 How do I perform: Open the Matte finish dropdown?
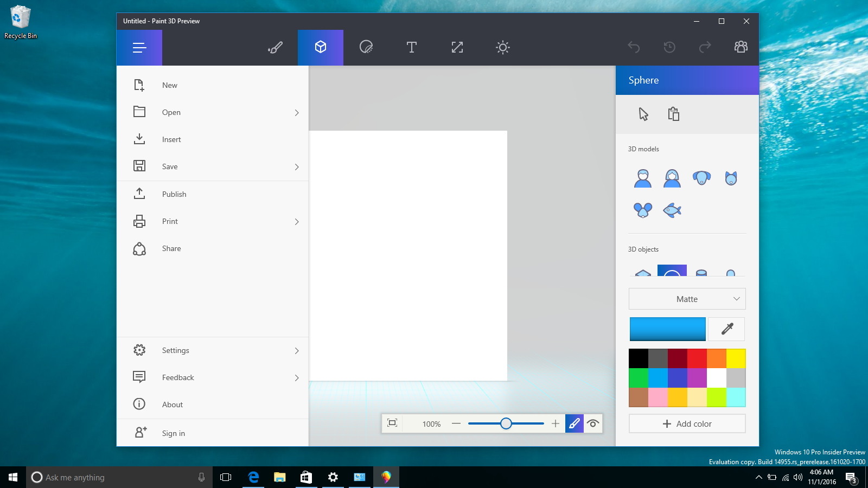tap(687, 299)
